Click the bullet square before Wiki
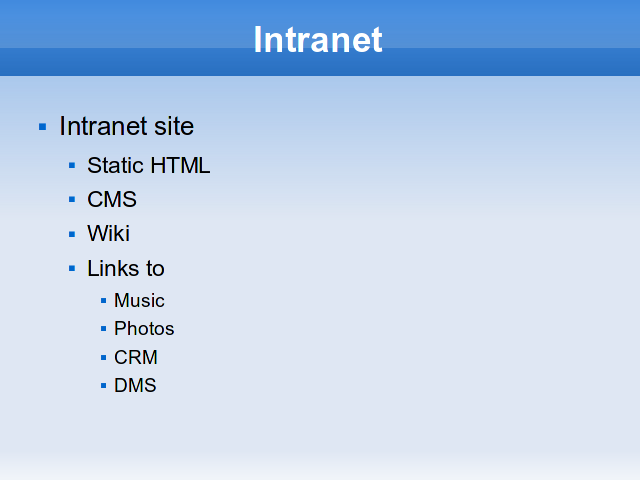This screenshot has width=640, height=480. (x=72, y=234)
